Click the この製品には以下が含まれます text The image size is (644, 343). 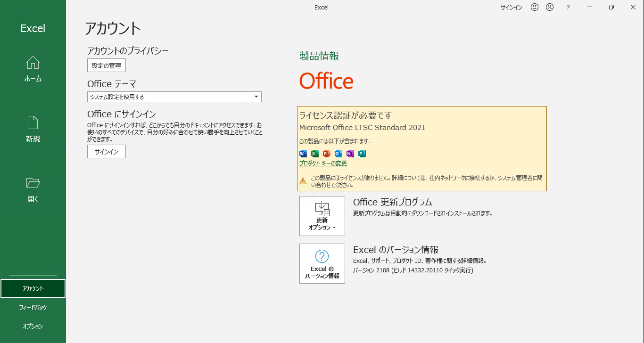335,141
